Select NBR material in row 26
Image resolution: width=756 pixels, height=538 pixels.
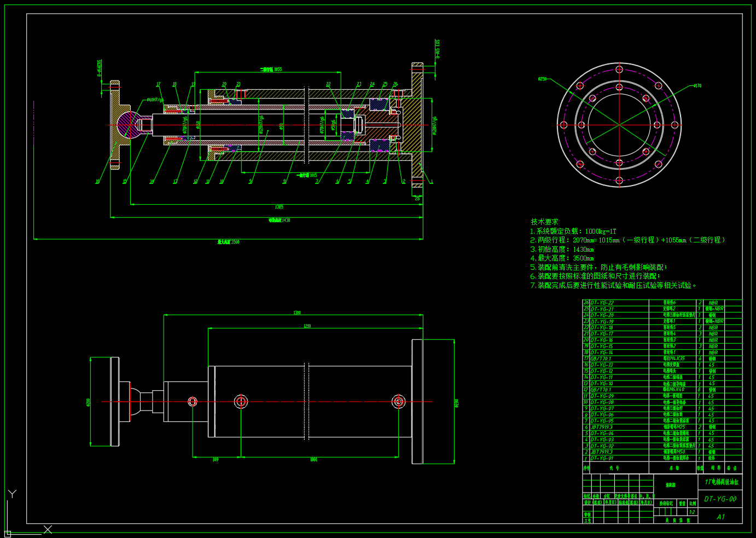click(713, 303)
